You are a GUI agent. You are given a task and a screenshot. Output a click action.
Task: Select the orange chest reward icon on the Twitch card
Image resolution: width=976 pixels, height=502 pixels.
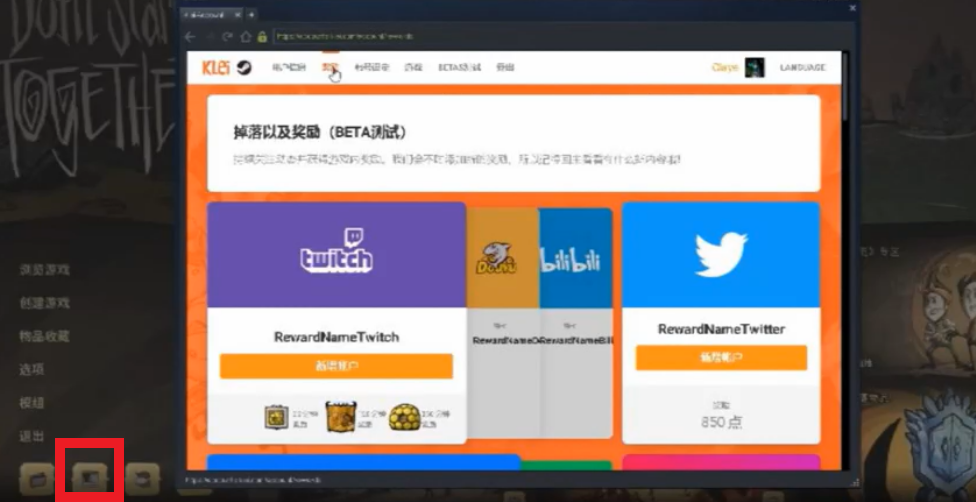click(340, 417)
